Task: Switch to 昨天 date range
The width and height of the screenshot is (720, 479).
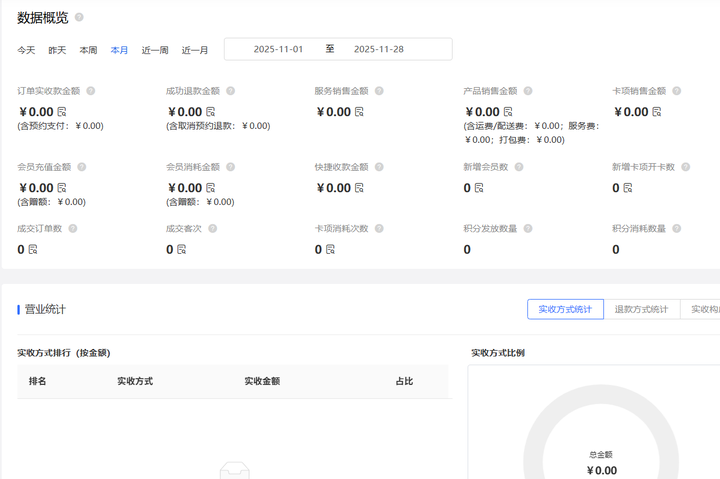Action: click(x=57, y=50)
